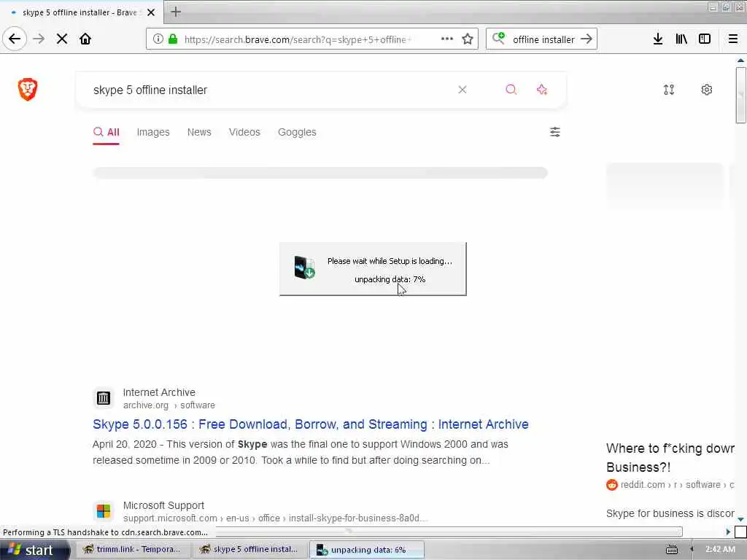Bookmark this page with the star
The height and width of the screenshot is (560, 747).
468,39
